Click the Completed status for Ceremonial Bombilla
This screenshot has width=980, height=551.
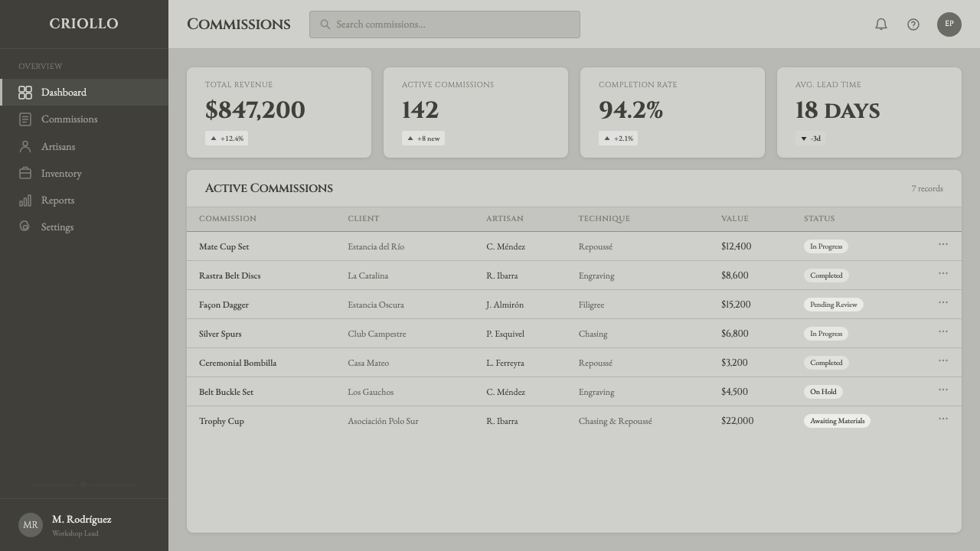click(826, 363)
